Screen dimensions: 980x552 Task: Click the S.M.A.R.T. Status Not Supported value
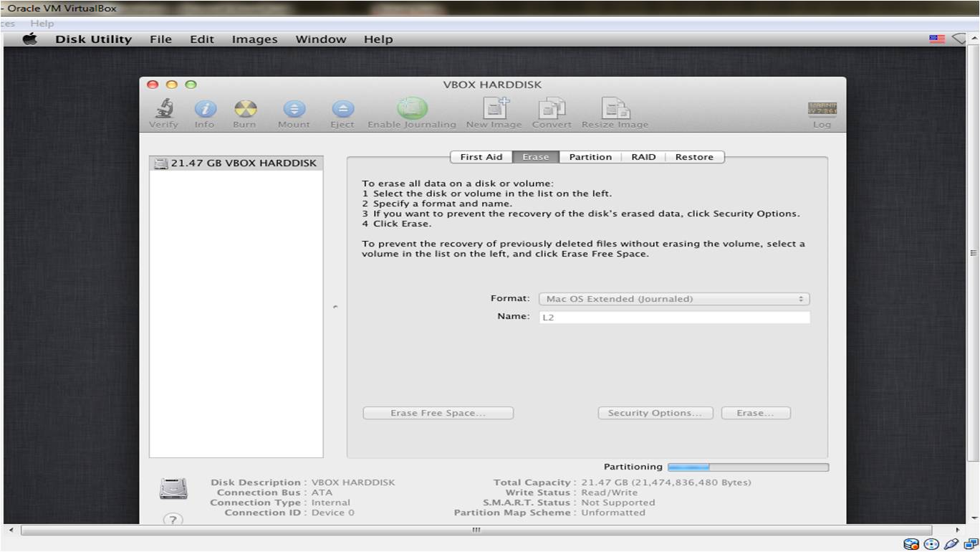coord(618,503)
